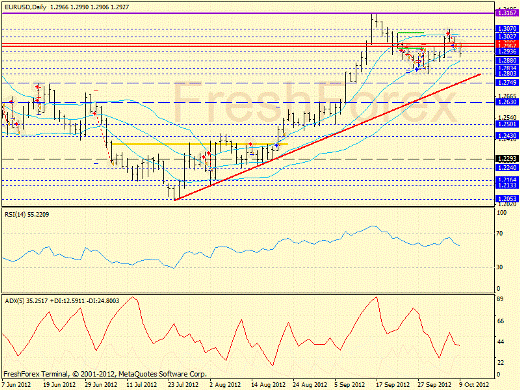Click the 9 Oct 2012 date label

coord(475,384)
